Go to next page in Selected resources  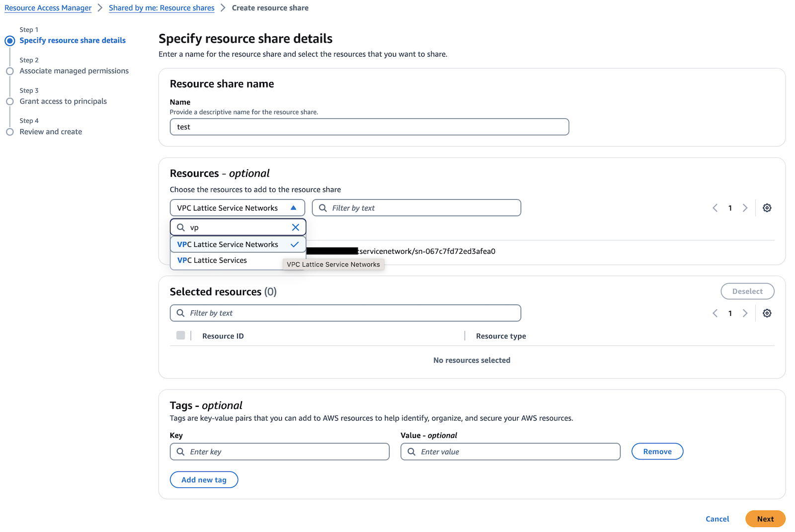745,313
